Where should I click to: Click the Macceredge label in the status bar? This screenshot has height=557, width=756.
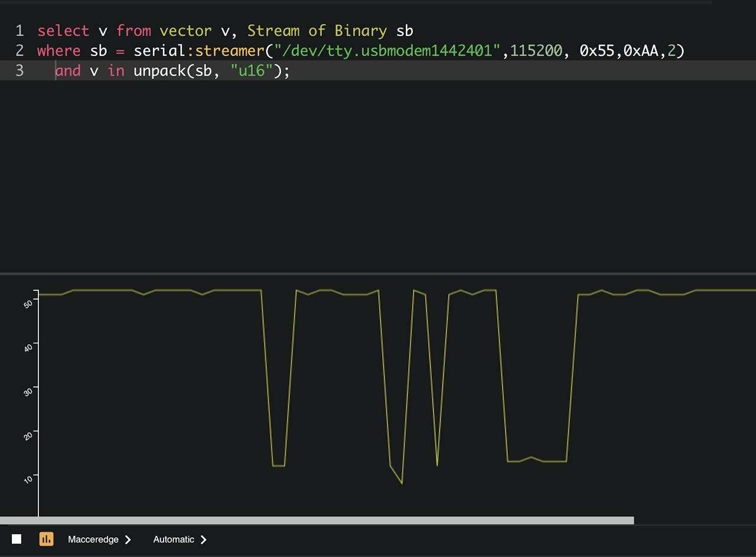(x=92, y=539)
